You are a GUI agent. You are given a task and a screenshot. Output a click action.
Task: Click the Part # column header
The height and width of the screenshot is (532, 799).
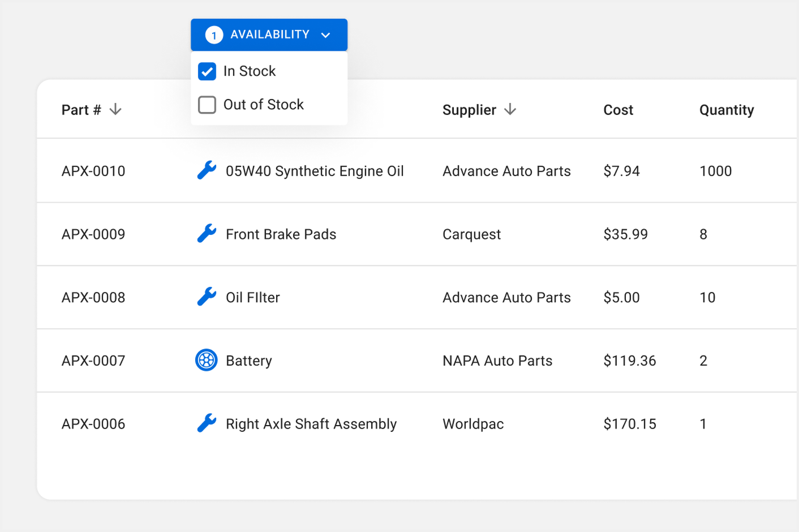[81, 110]
